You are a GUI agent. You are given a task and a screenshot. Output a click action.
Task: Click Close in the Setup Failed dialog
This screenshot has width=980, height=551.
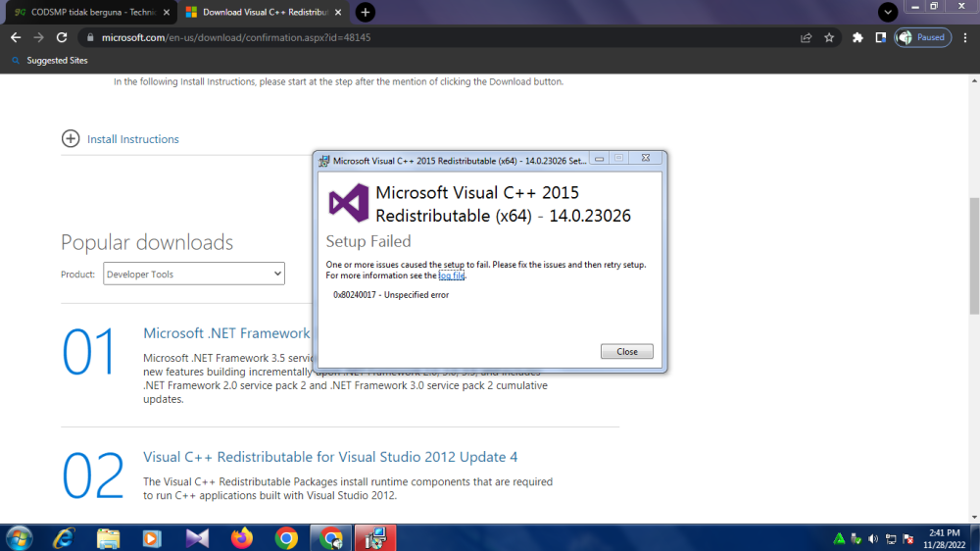627,352
